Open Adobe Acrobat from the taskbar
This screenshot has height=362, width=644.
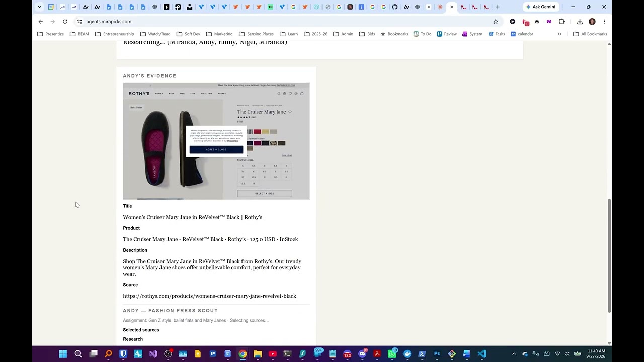point(377,354)
